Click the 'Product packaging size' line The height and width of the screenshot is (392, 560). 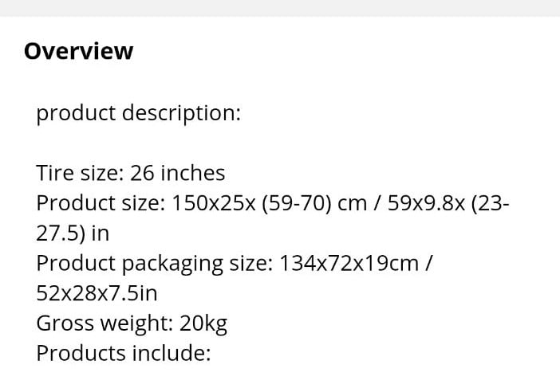[x=235, y=264]
